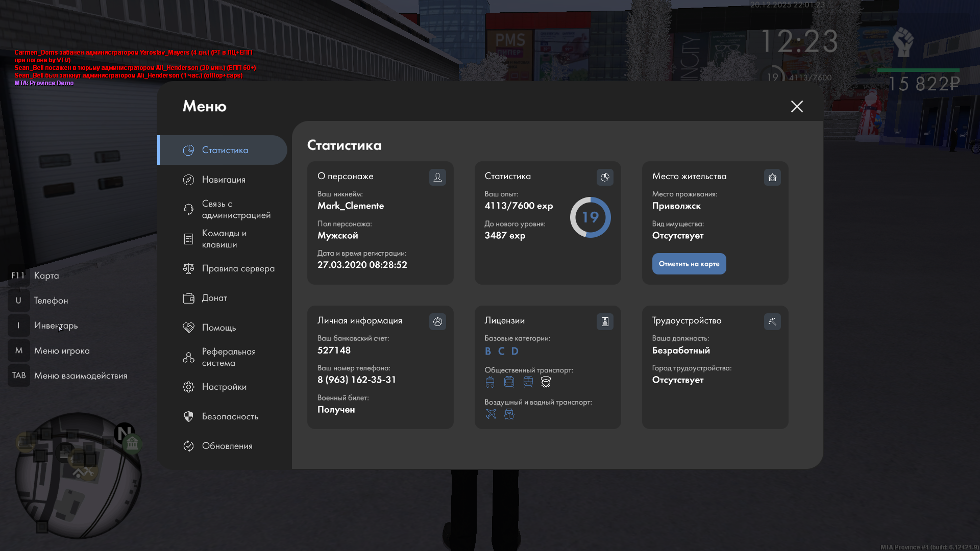Open the Донат section

[x=214, y=298]
